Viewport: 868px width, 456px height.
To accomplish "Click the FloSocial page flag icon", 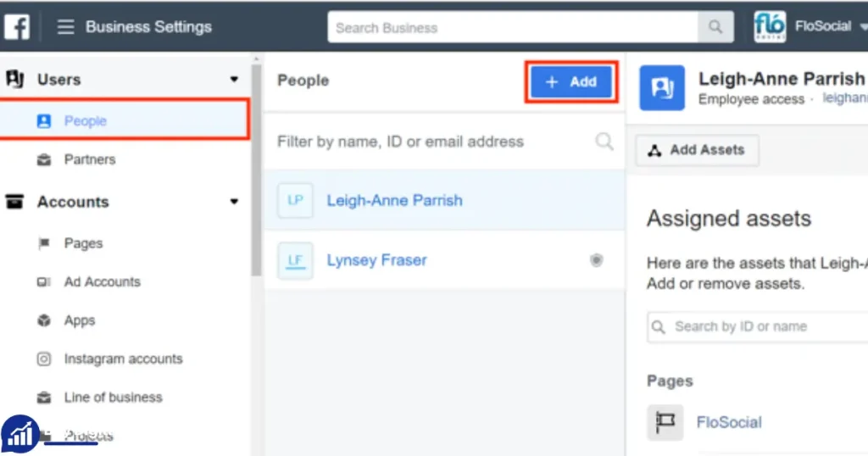I will pyautogui.click(x=665, y=422).
